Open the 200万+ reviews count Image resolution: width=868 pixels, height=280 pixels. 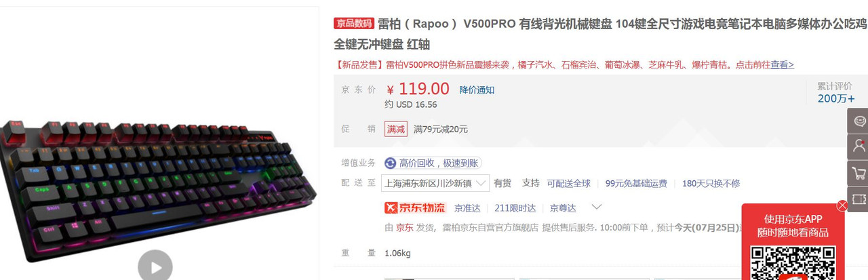pyautogui.click(x=836, y=98)
